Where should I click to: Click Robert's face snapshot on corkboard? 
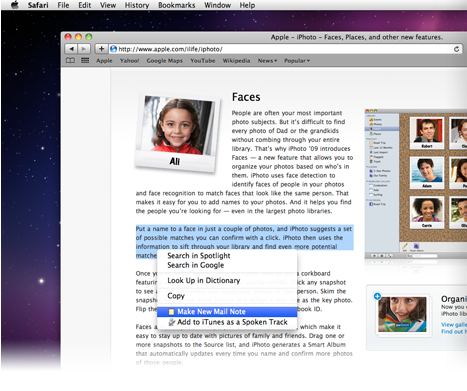427,132
